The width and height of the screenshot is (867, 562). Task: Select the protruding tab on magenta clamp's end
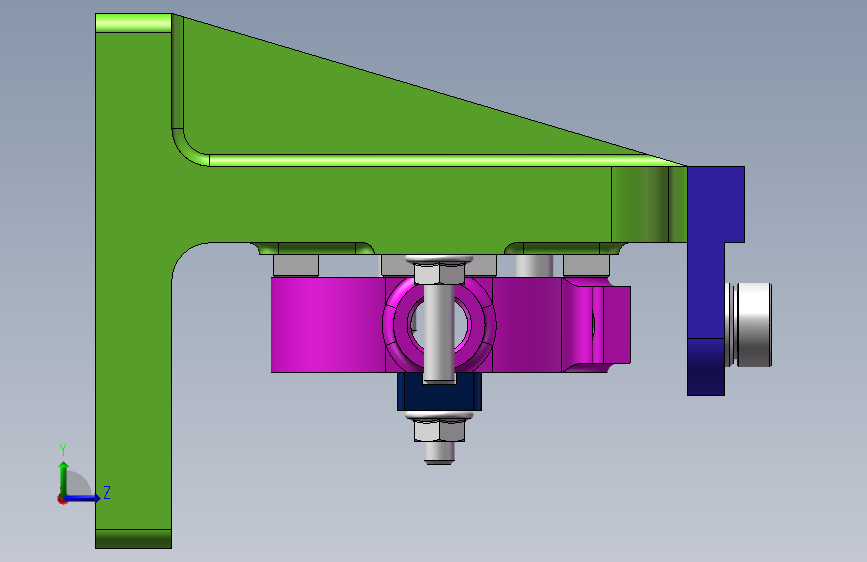coord(617,325)
